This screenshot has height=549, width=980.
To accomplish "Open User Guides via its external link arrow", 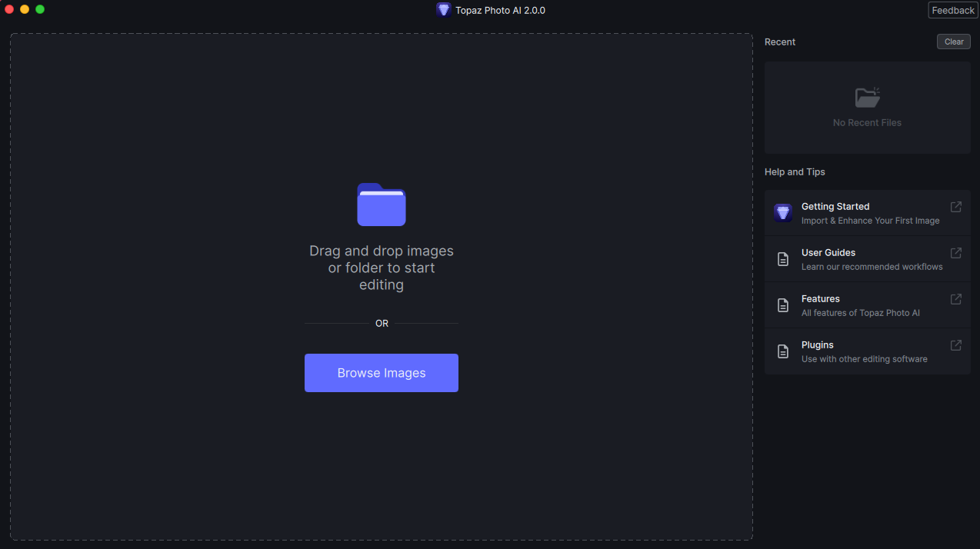I will click(x=955, y=253).
